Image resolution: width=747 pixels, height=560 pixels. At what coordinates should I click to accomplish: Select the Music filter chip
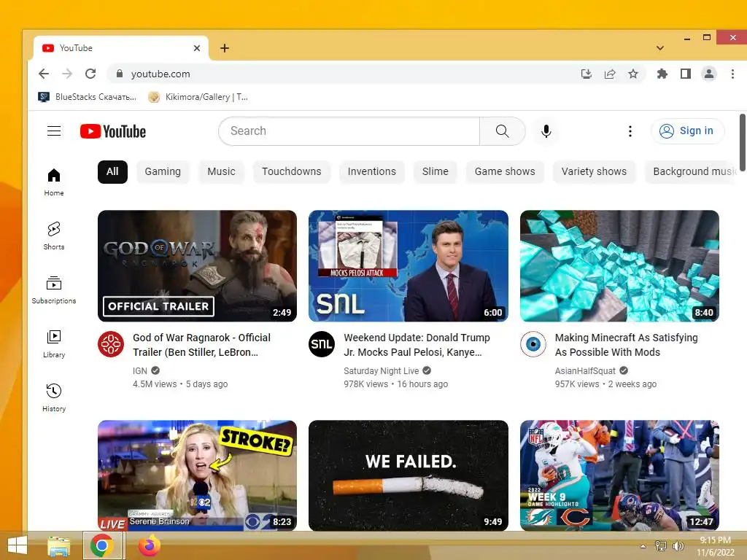(x=221, y=172)
